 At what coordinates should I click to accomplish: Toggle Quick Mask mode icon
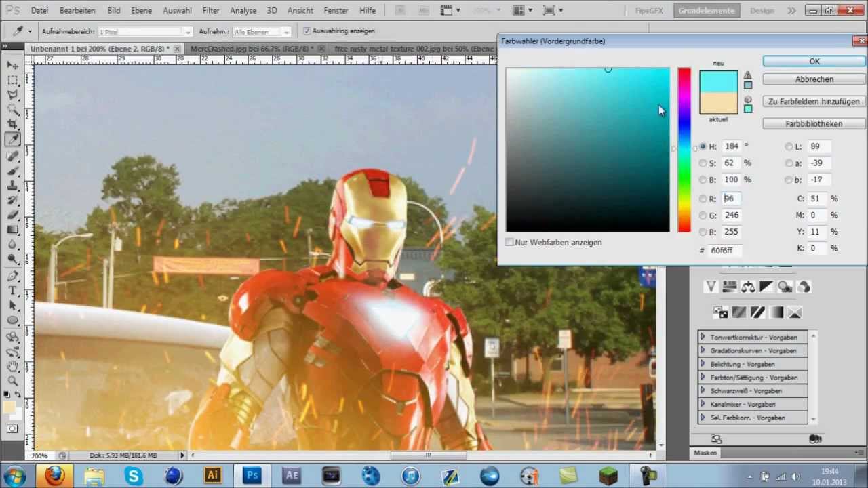(12, 428)
